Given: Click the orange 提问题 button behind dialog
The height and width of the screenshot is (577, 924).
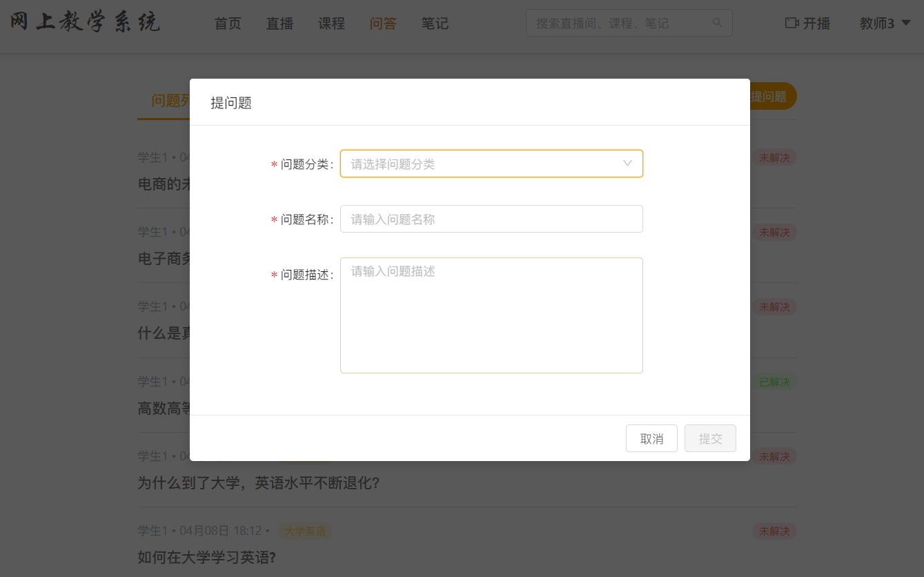Looking at the screenshot, I should 773,97.
